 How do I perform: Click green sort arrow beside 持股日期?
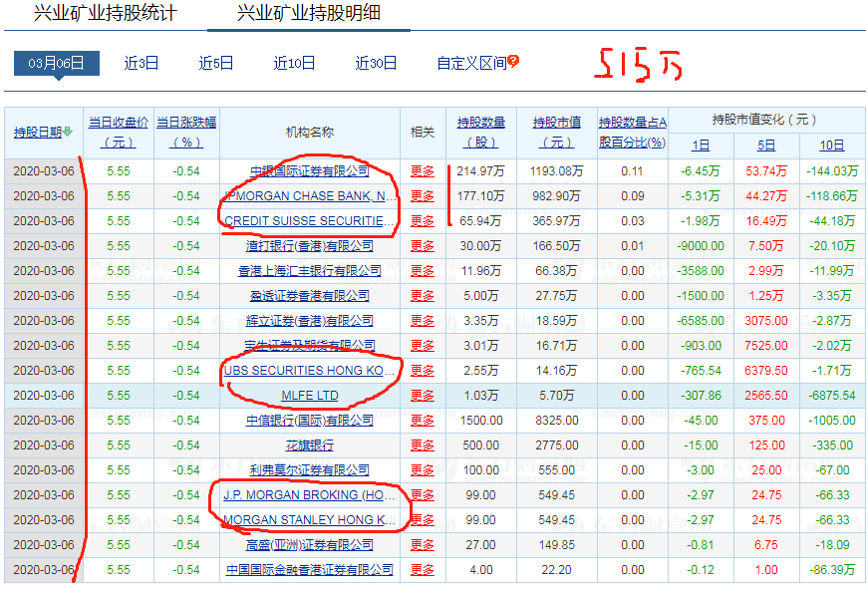click(68, 132)
